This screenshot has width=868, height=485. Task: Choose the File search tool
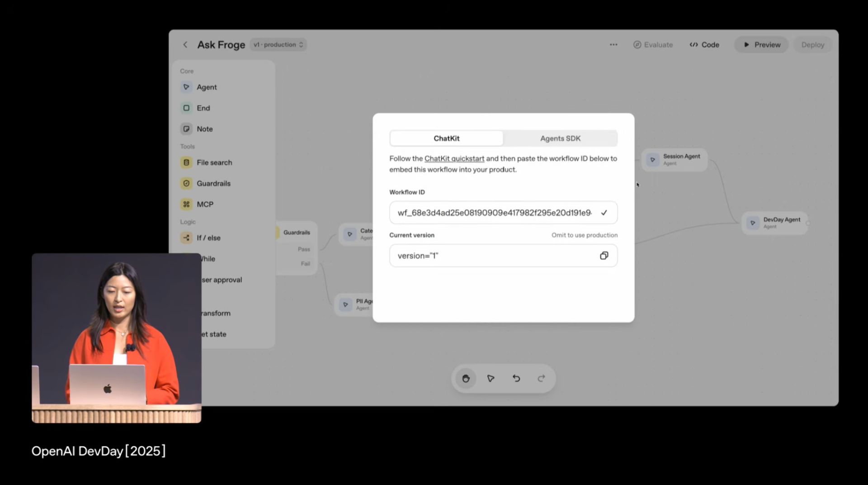coord(215,162)
